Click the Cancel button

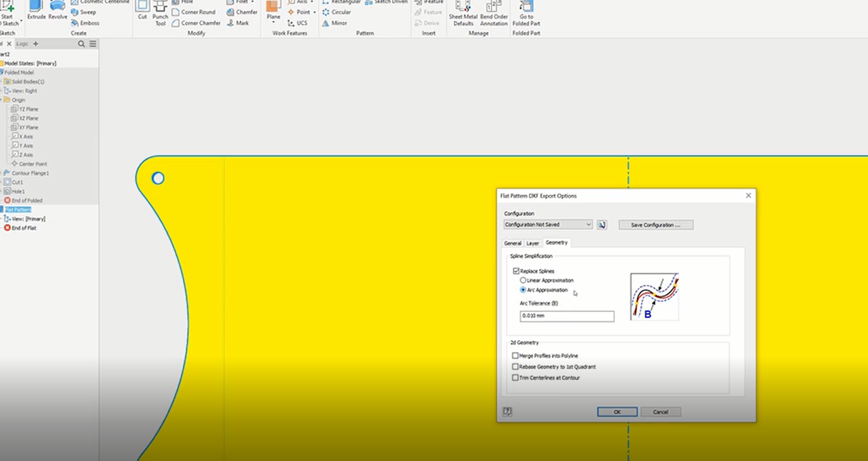point(660,412)
